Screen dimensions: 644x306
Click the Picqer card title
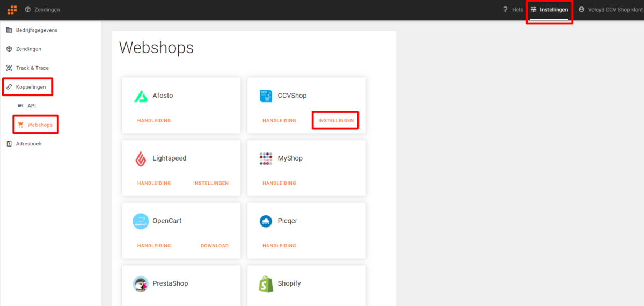click(287, 221)
